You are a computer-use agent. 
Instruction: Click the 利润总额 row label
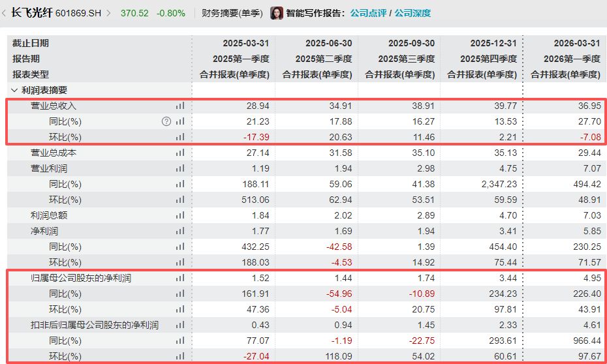pyautogui.click(x=49, y=215)
